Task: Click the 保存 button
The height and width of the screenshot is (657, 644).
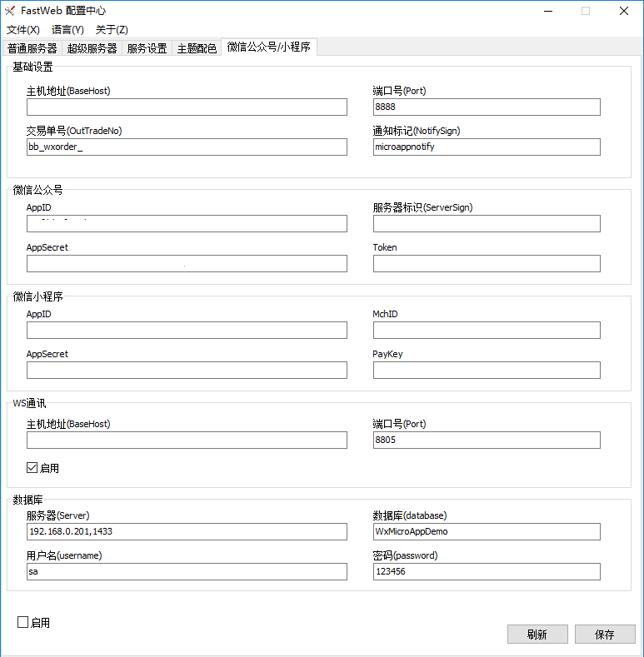Action: click(605, 635)
